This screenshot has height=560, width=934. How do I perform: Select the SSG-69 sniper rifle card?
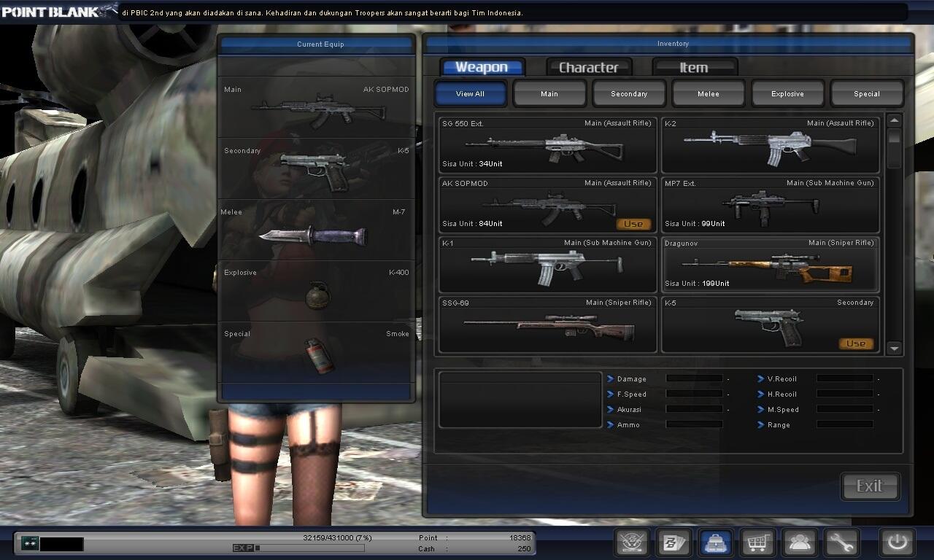pyautogui.click(x=548, y=324)
